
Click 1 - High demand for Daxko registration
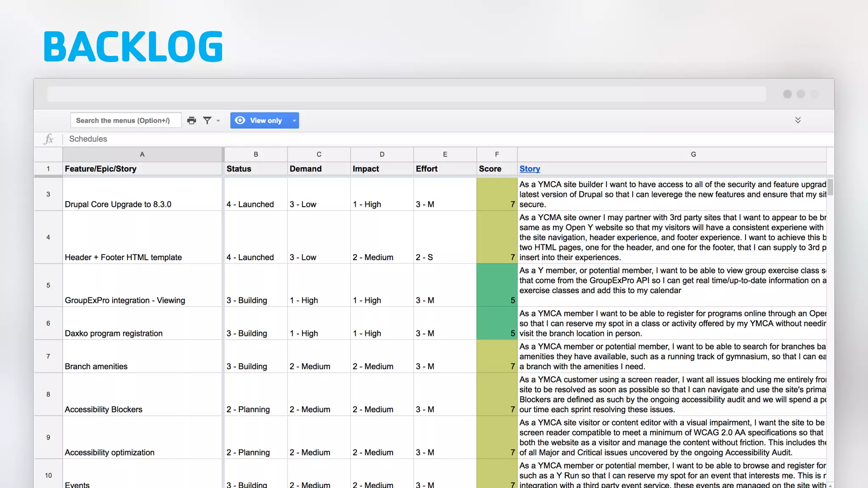319,323
